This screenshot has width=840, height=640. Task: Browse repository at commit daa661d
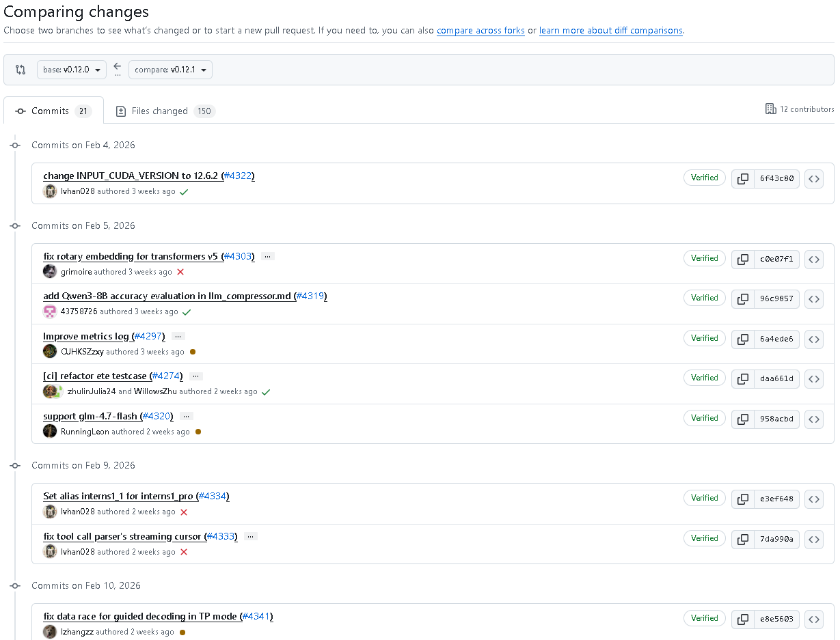[x=813, y=379]
